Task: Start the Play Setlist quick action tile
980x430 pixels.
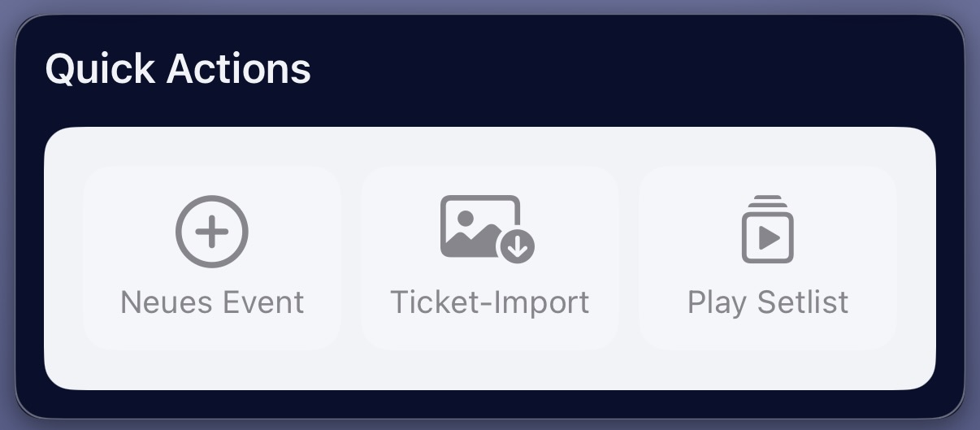Action: click(768, 258)
